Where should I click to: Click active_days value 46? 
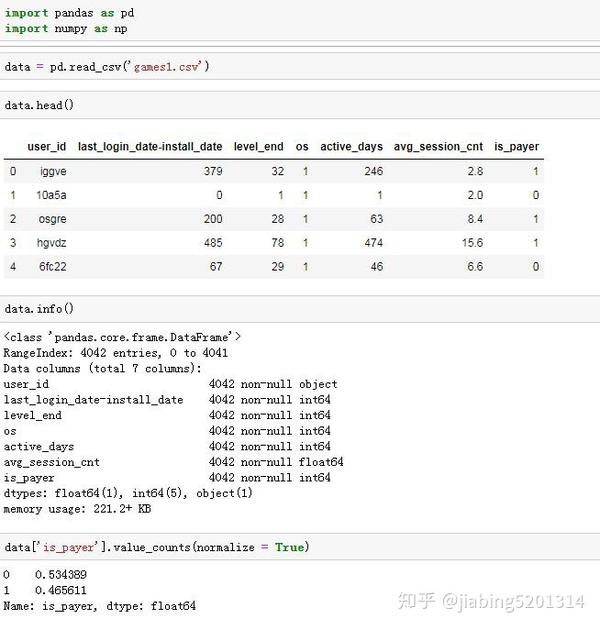pos(377,267)
